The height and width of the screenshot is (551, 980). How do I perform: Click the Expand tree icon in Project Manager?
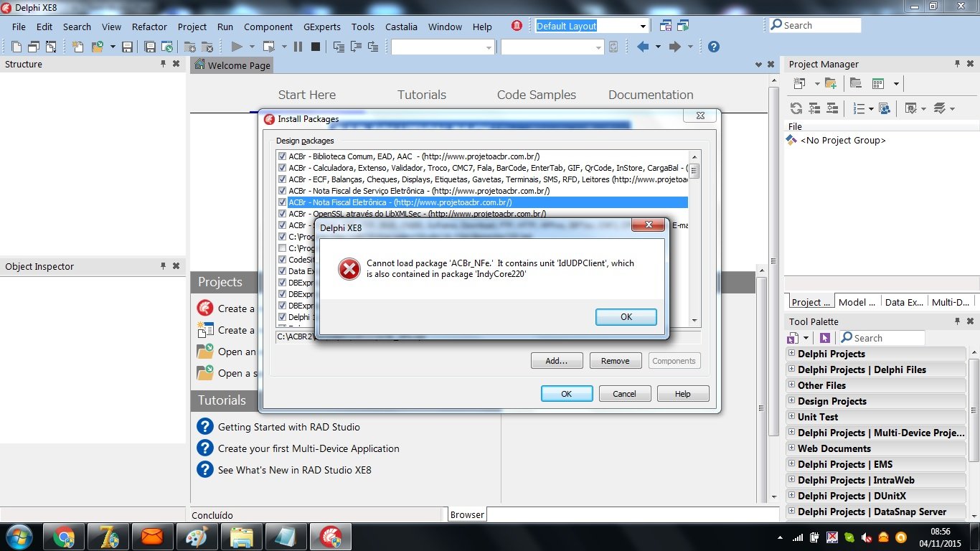coord(814,108)
